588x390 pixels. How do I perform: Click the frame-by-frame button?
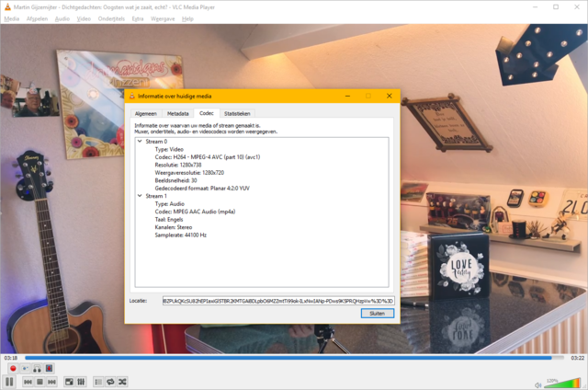[x=49, y=368]
